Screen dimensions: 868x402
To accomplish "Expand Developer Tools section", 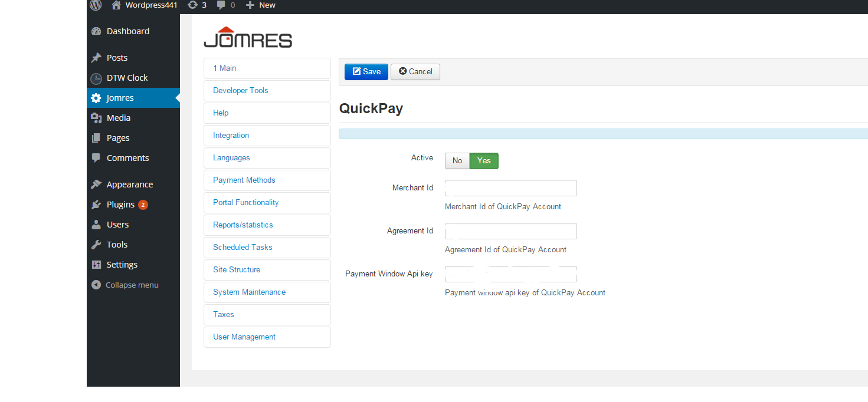I will pyautogui.click(x=267, y=91).
